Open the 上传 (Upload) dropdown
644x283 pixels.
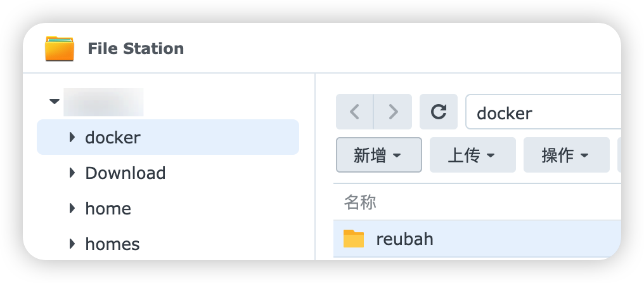click(x=472, y=155)
